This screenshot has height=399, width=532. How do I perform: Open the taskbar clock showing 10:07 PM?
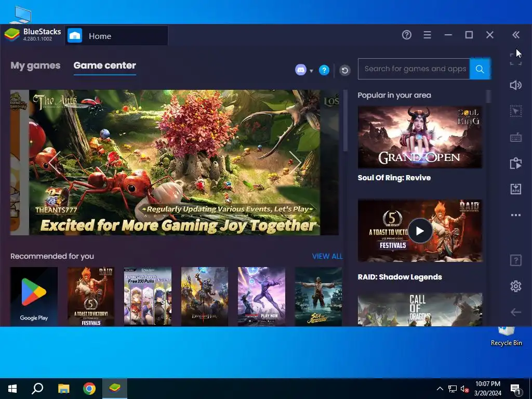[x=487, y=389]
